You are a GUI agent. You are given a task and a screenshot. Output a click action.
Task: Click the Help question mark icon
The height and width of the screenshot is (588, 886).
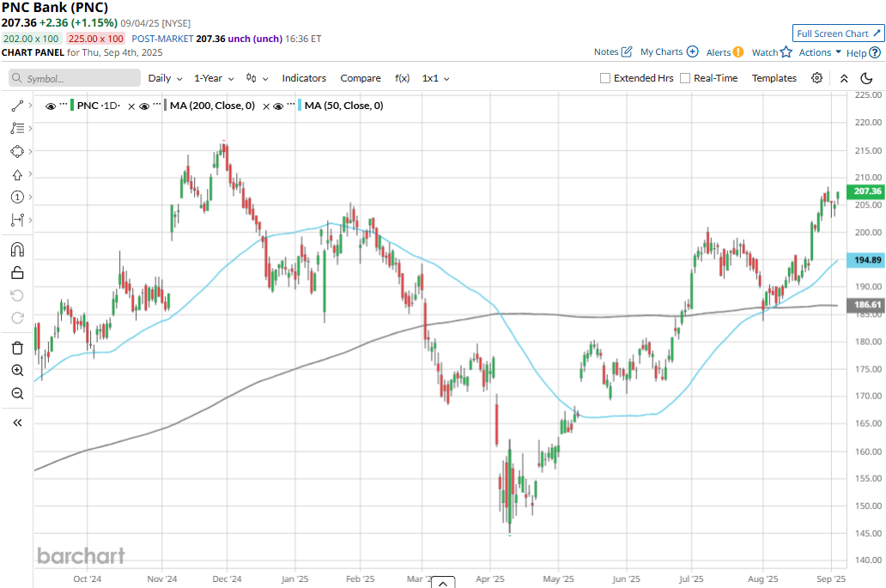click(875, 52)
